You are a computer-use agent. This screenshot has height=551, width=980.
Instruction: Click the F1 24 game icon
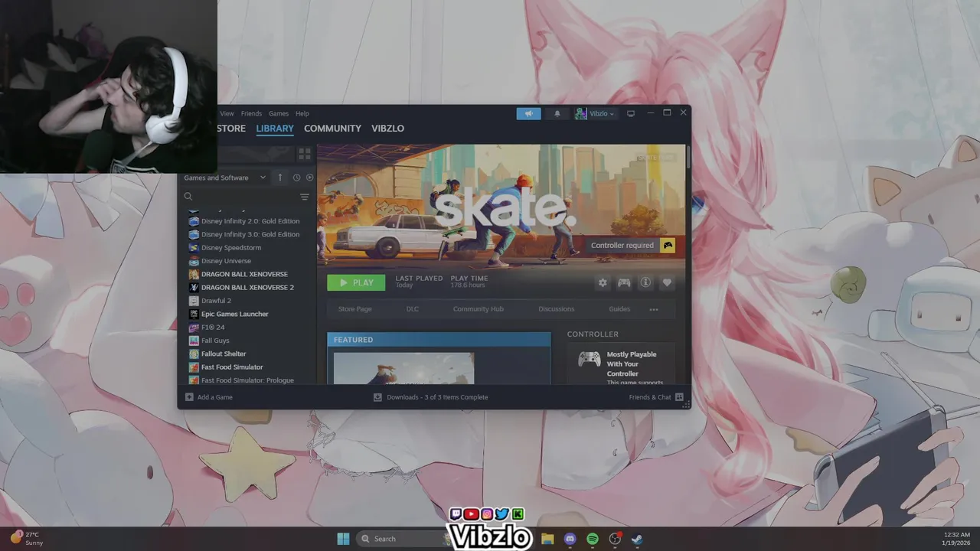click(194, 328)
